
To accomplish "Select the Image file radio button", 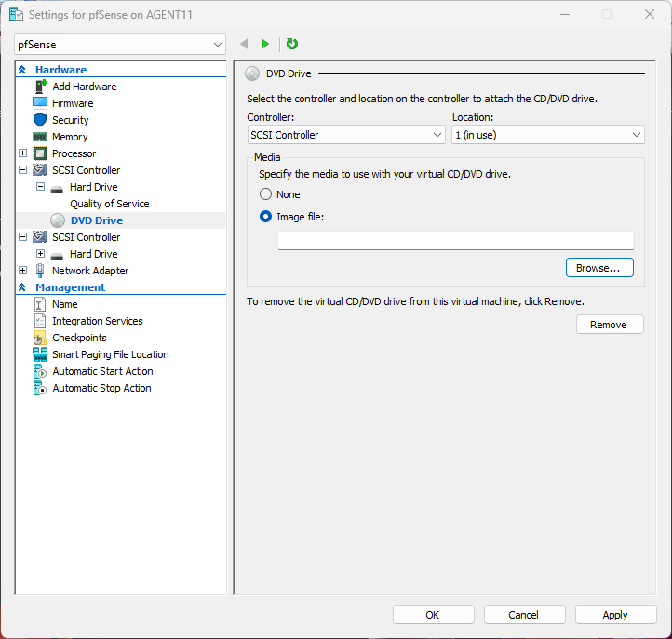I will point(266,217).
